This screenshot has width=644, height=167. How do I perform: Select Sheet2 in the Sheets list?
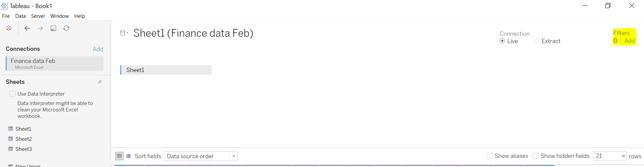click(24, 139)
